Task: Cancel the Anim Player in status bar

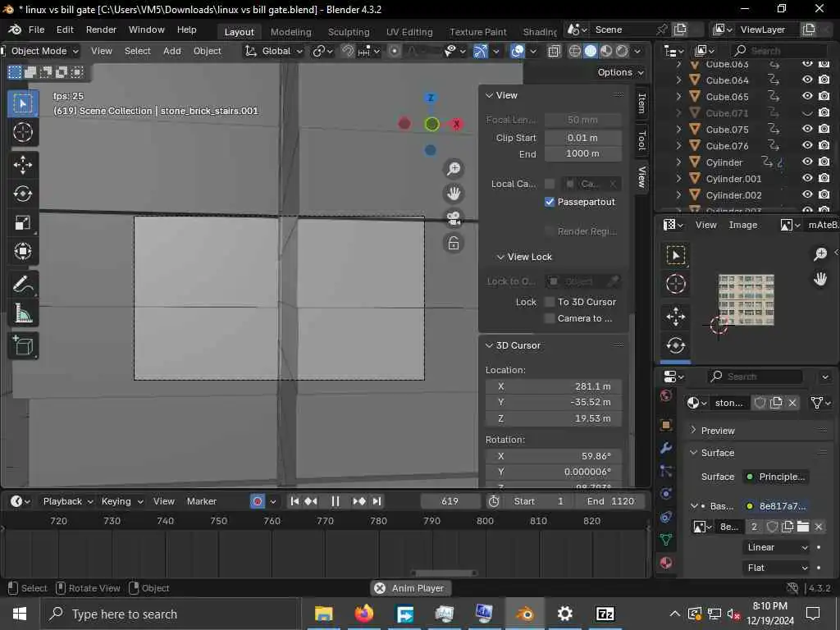Action: 380,588
